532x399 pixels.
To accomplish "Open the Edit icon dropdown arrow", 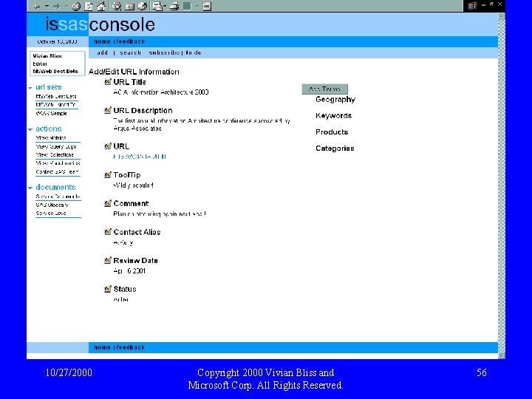I will [x=197, y=6].
